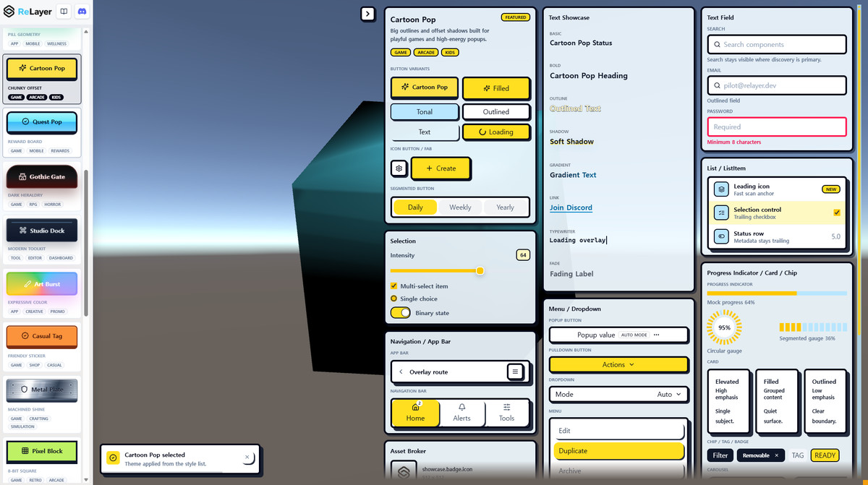Click the Selection control list icon
This screenshot has height=485, width=868.
coord(721,213)
